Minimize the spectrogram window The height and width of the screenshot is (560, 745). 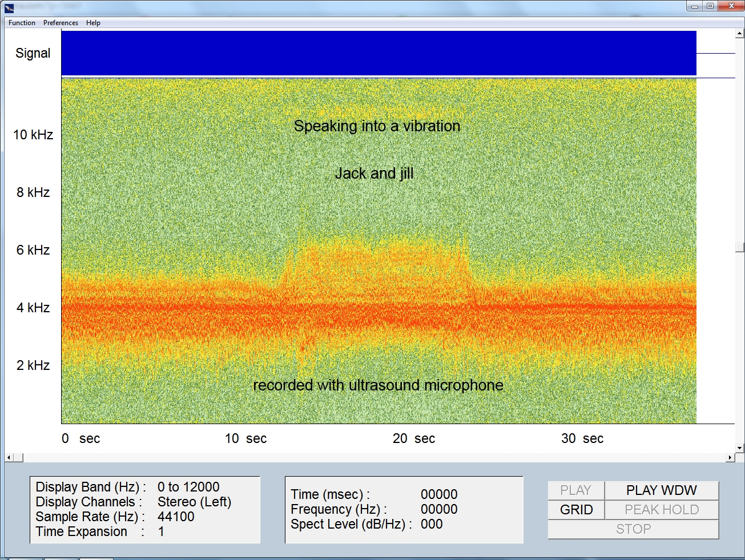tap(695, 6)
